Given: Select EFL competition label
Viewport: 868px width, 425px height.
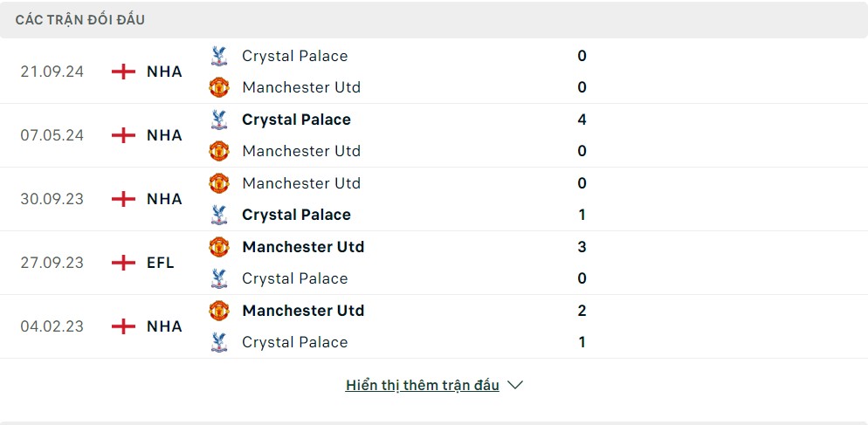Looking at the screenshot, I should point(161,263).
